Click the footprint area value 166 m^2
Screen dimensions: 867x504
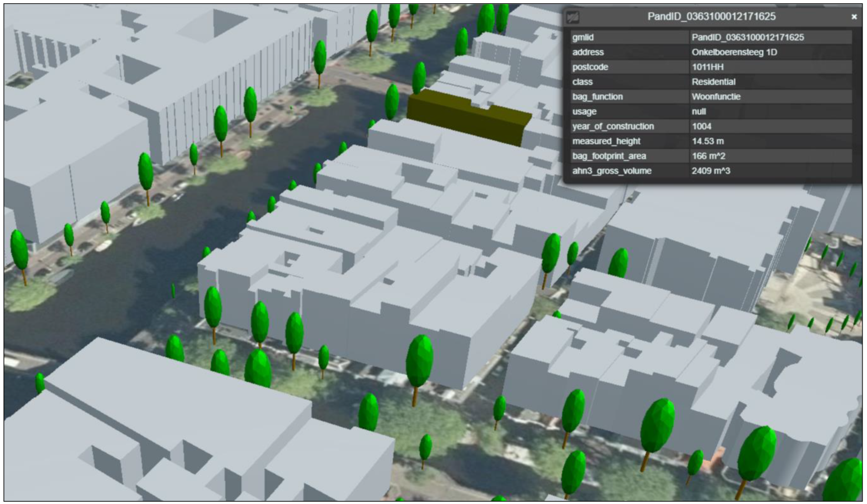708,156
